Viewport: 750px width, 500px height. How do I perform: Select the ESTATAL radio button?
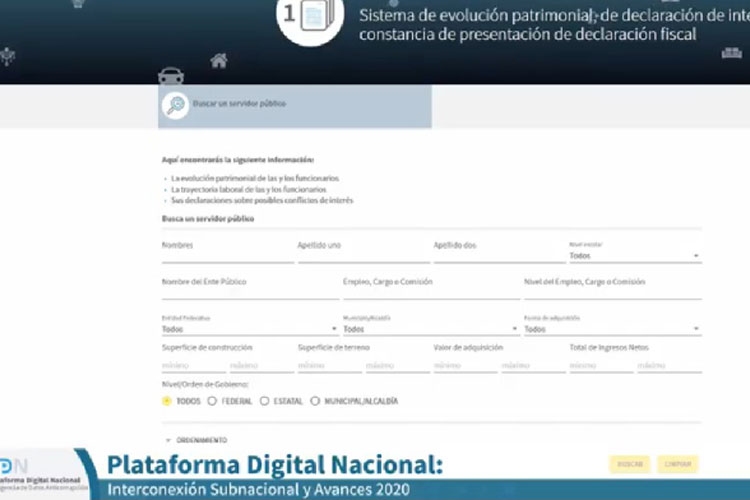click(x=265, y=401)
